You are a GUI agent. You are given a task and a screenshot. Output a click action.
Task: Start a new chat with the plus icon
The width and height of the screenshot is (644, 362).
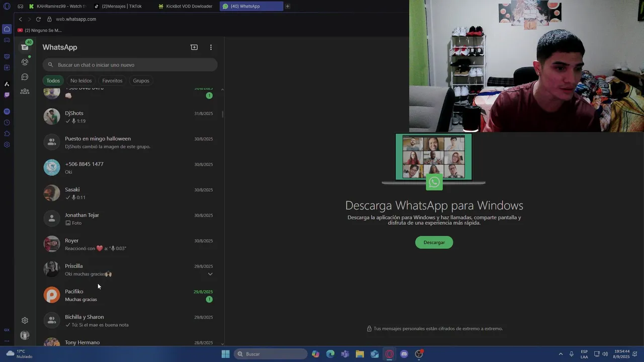(x=194, y=47)
